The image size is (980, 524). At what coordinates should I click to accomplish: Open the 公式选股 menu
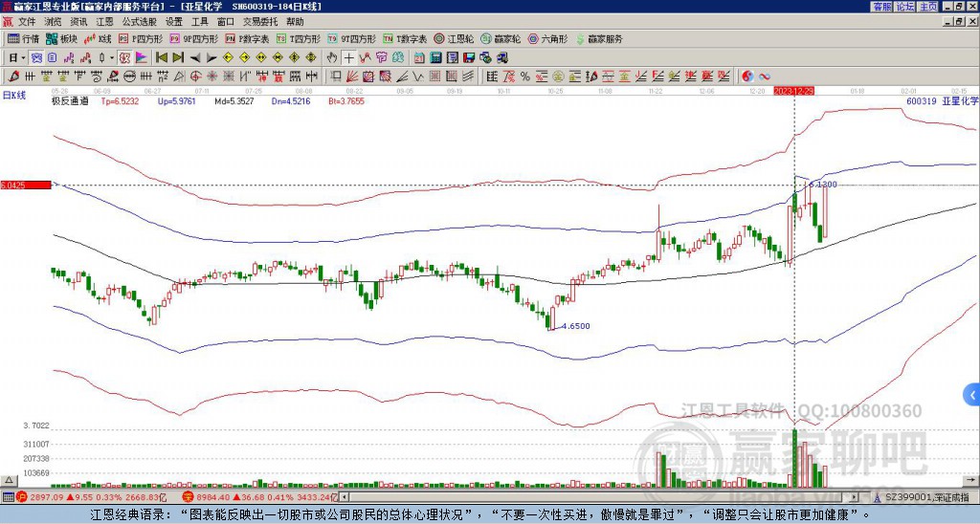coord(140,22)
